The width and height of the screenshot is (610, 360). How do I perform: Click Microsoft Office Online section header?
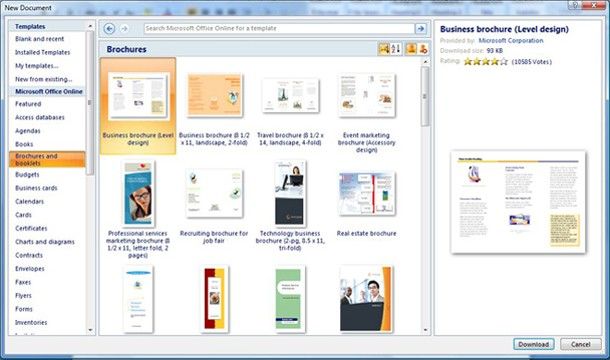[x=49, y=91]
